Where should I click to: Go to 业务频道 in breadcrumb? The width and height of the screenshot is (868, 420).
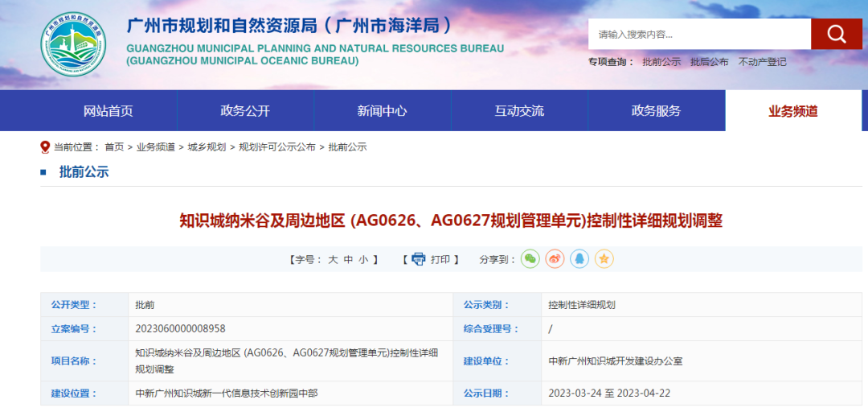pyautogui.click(x=156, y=146)
